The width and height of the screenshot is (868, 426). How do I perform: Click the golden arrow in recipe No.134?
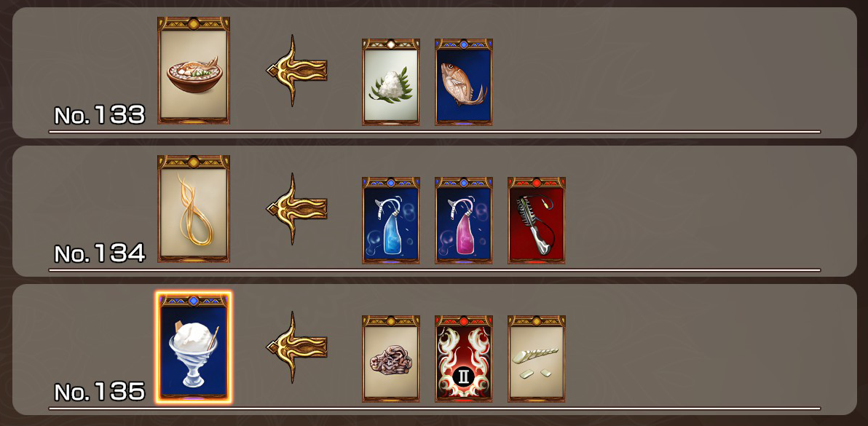coord(296,208)
